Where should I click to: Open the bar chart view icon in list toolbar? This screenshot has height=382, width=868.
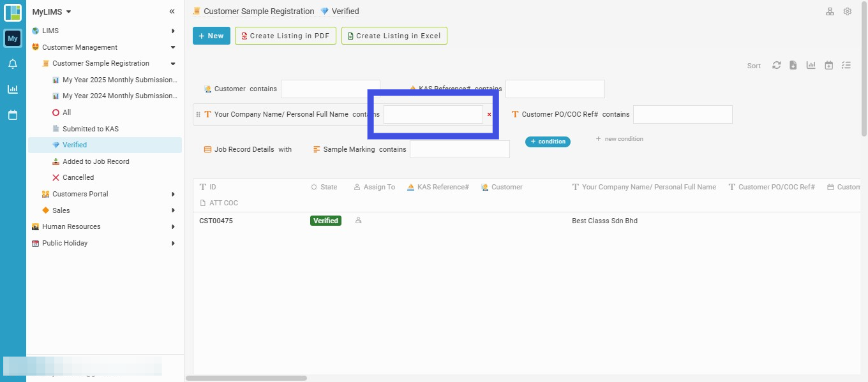[x=811, y=65]
